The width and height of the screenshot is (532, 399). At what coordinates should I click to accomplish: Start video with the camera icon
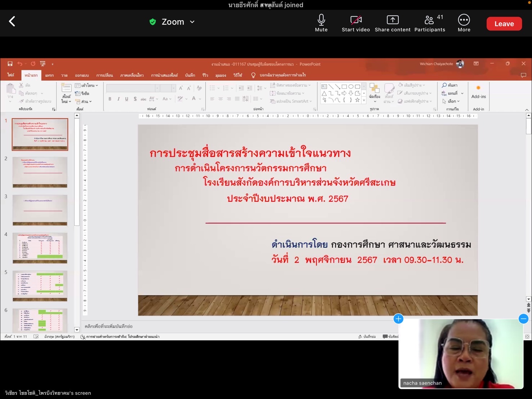[x=356, y=23]
